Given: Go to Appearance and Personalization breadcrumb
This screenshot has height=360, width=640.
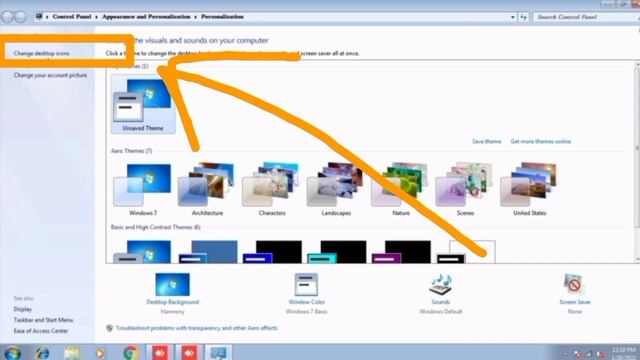Looking at the screenshot, I should tap(146, 17).
